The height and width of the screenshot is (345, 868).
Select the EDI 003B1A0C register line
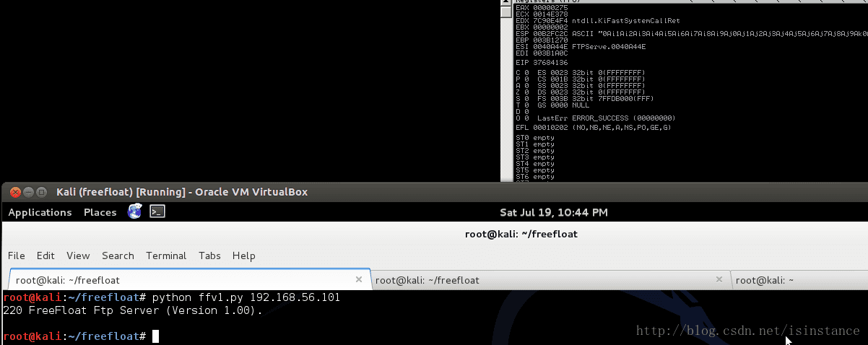542,53
